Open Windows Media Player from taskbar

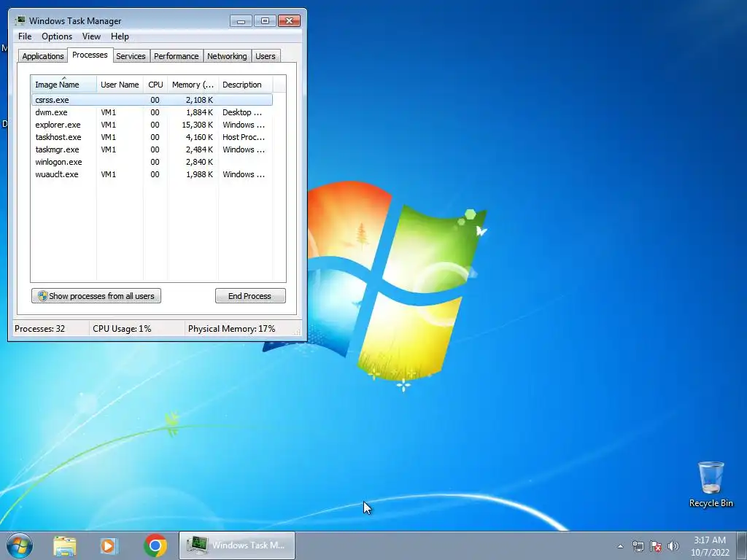[x=109, y=545]
